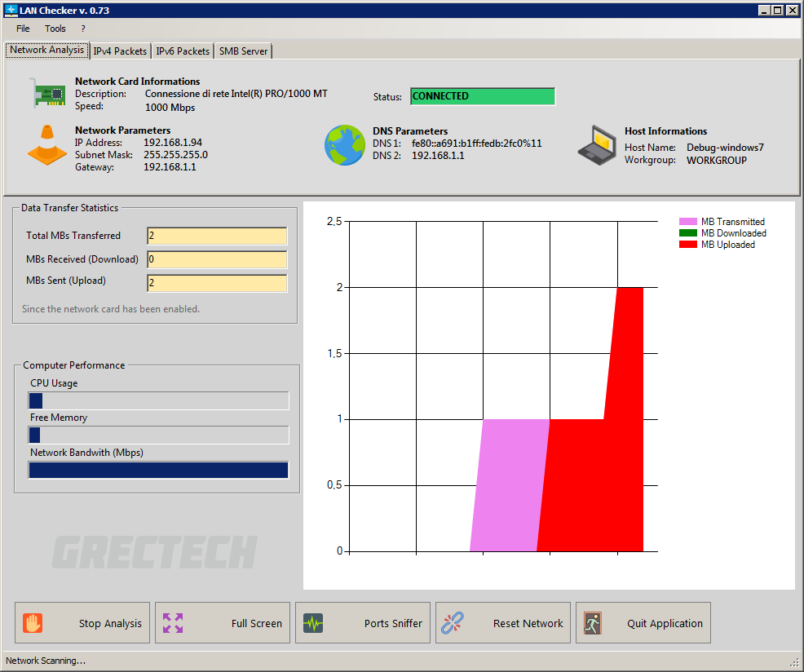This screenshot has width=804, height=672.
Task: Click the IP address 192.168.1.94
Action: pos(173,143)
